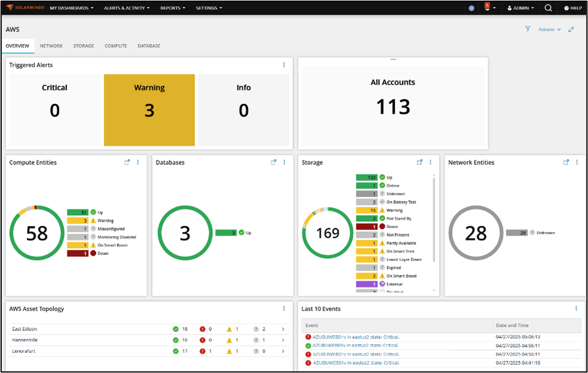Screen dimensions: 588x373
Task: Open Databases external link icon
Action: (273, 163)
